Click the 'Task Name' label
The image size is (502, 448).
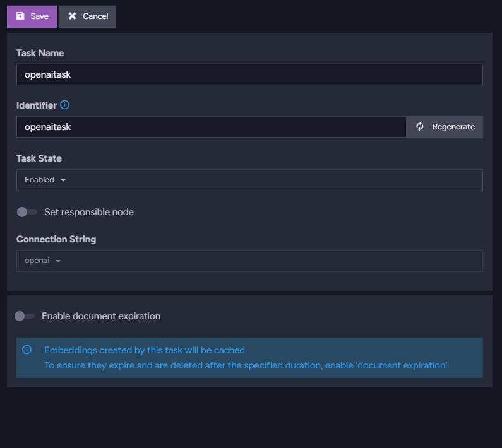point(40,53)
